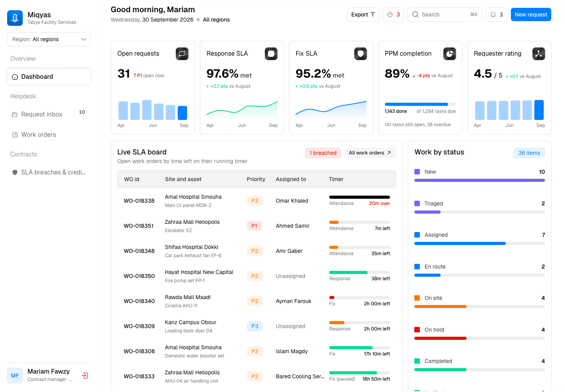
Task: Click the PPM completion progress bar
Action: [x=420, y=104]
